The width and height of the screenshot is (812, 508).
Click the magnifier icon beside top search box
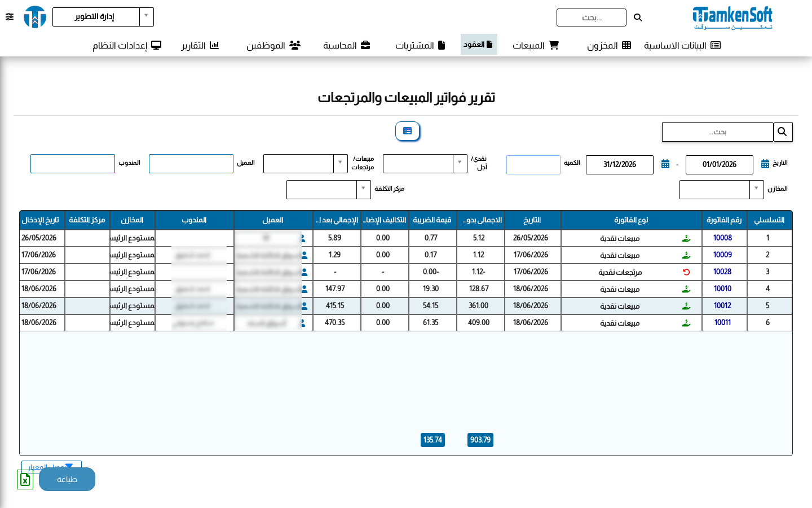coord(638,17)
